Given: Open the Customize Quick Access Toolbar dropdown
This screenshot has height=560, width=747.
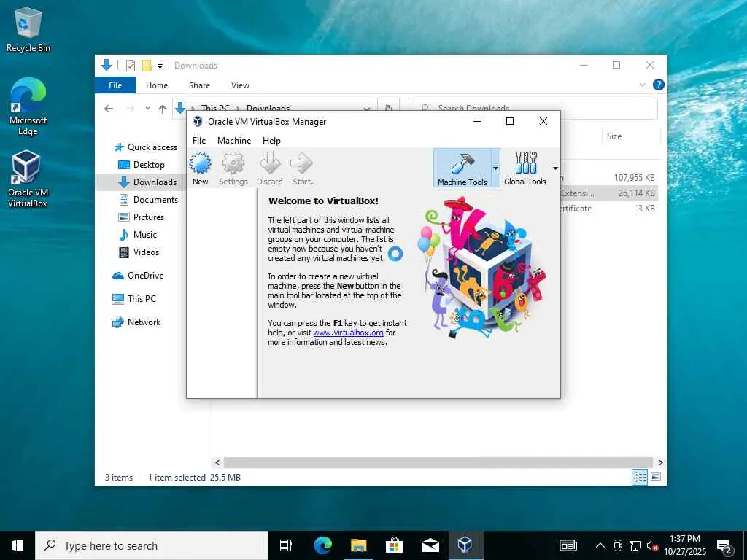Looking at the screenshot, I should (160, 66).
